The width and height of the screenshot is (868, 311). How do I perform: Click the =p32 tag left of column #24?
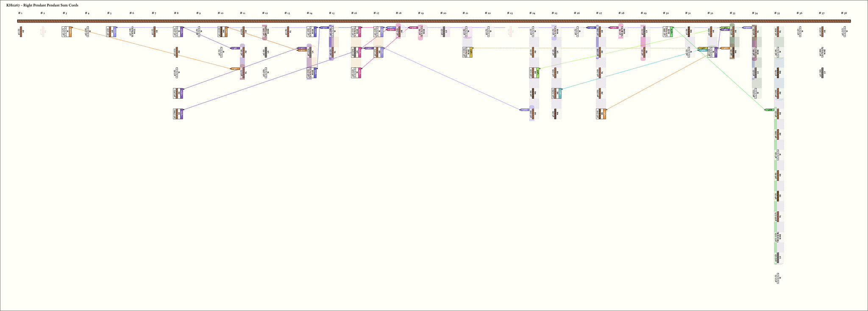525,110
